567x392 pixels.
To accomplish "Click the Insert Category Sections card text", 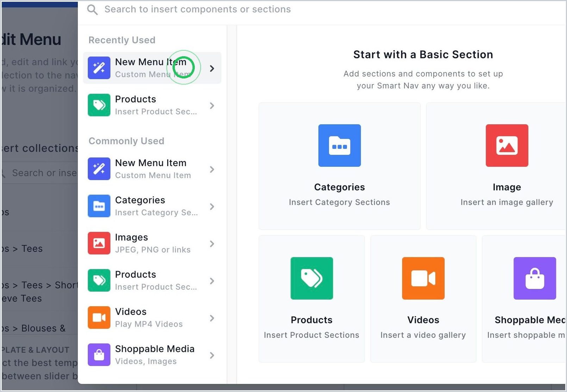I will pos(339,202).
